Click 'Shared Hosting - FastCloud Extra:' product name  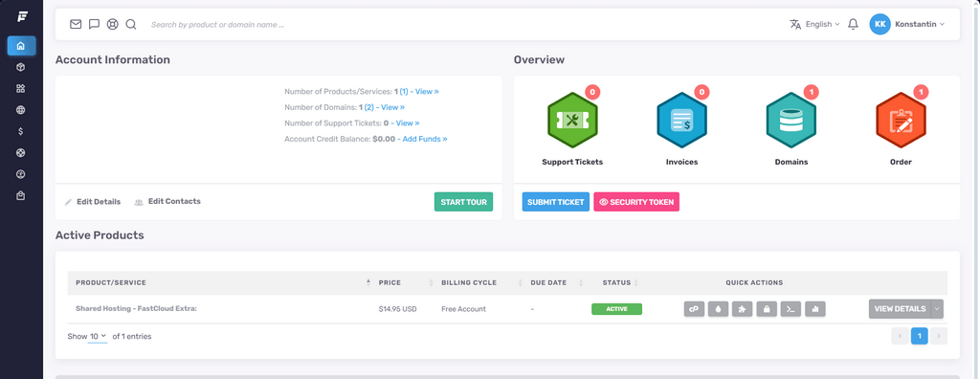(136, 309)
